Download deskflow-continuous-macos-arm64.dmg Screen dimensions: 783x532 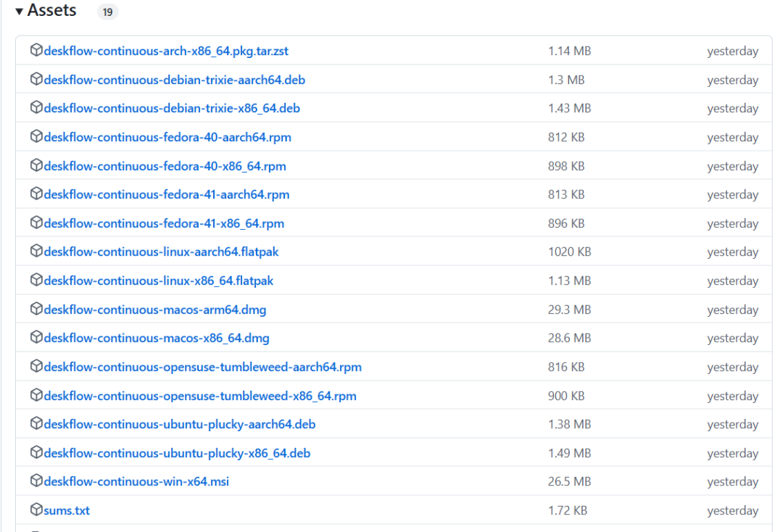(155, 310)
